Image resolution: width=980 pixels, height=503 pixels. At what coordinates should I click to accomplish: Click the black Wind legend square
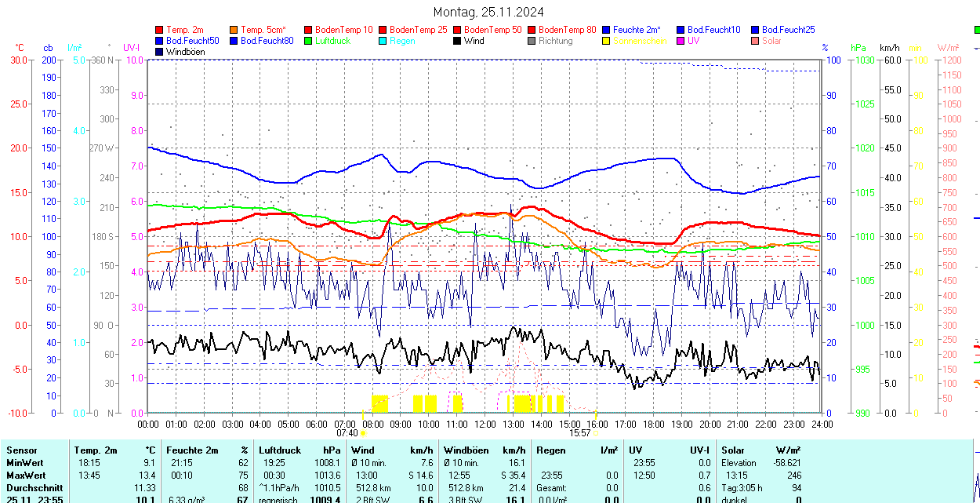[458, 41]
